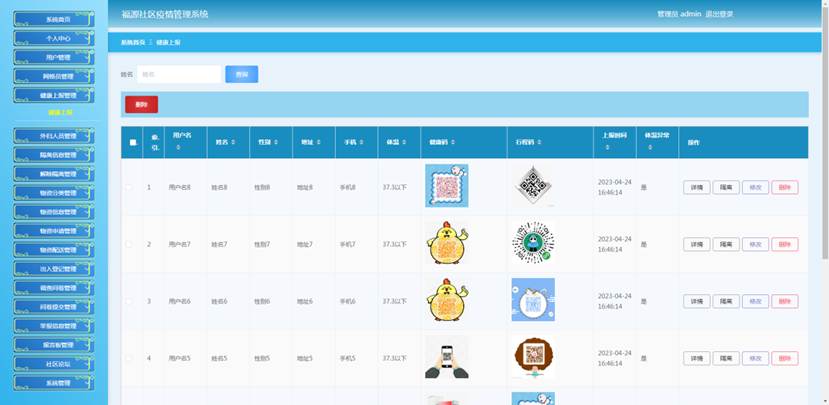Expand 用户管理 sidebar menu
Screen dimensions: 829x405
click(x=54, y=57)
